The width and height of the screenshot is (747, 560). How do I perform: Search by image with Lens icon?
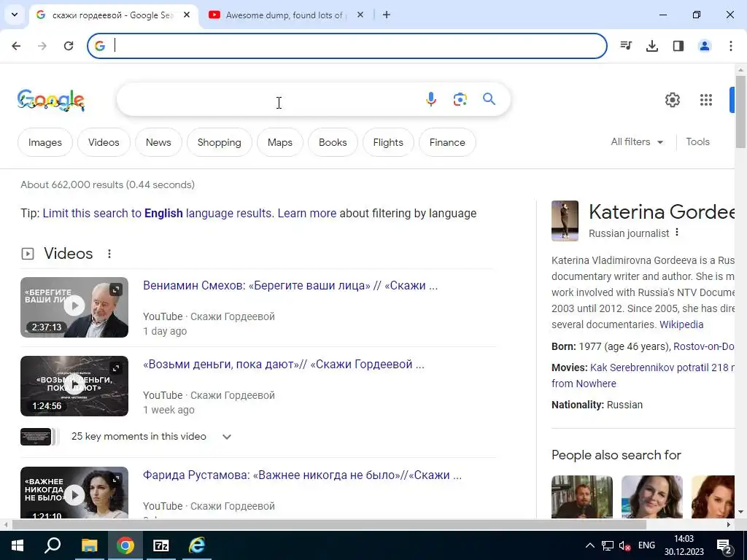pos(460,99)
